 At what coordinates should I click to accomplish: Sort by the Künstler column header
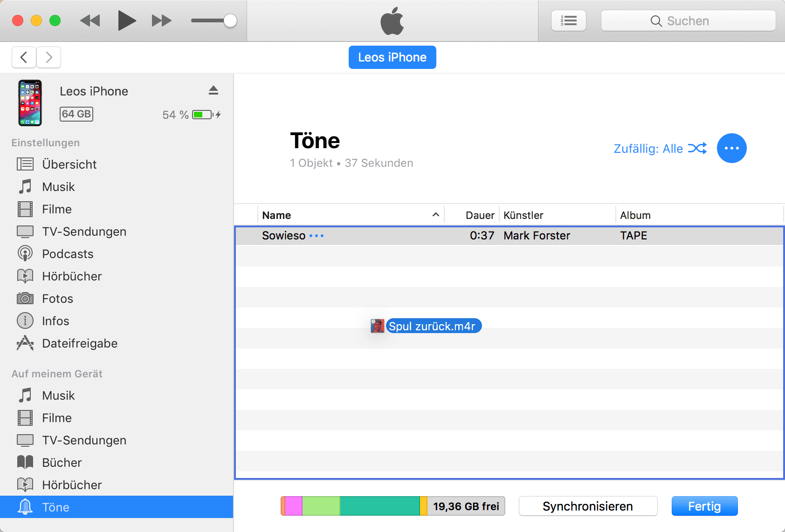click(x=558, y=215)
